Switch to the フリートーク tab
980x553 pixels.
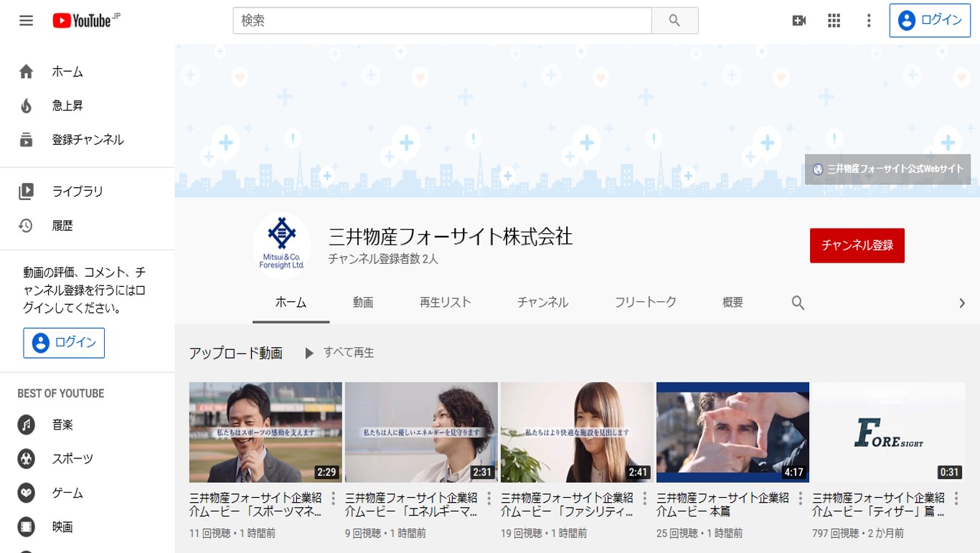(646, 303)
